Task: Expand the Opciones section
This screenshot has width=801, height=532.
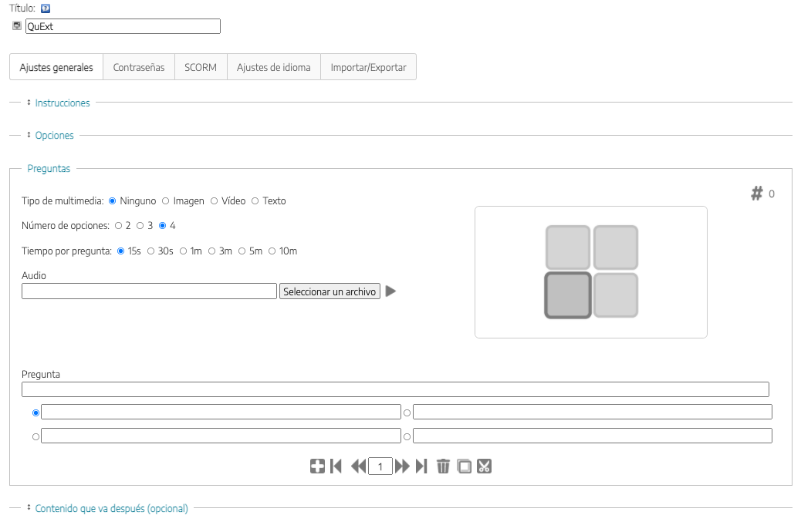Action: (54, 136)
